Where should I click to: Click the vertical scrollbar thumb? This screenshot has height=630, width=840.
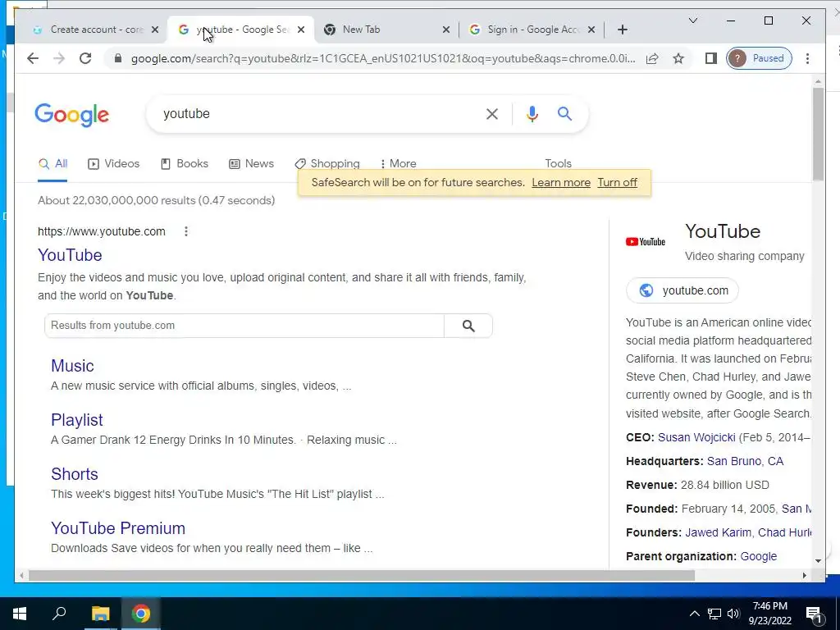[818, 134]
